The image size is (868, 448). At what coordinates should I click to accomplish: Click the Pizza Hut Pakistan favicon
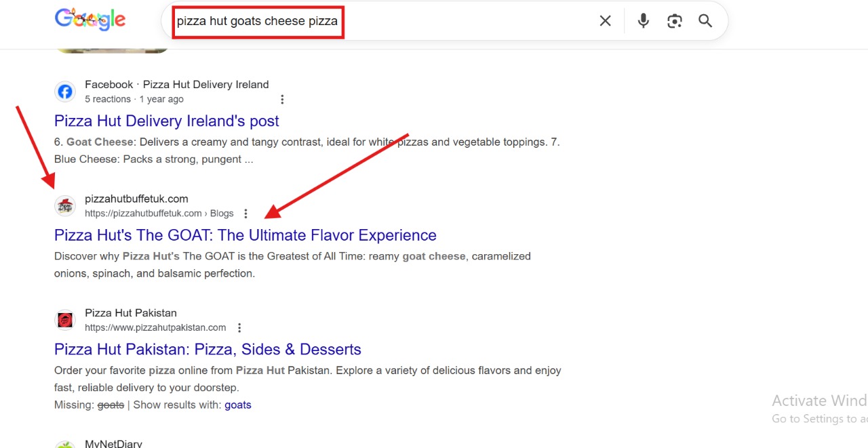[65, 320]
